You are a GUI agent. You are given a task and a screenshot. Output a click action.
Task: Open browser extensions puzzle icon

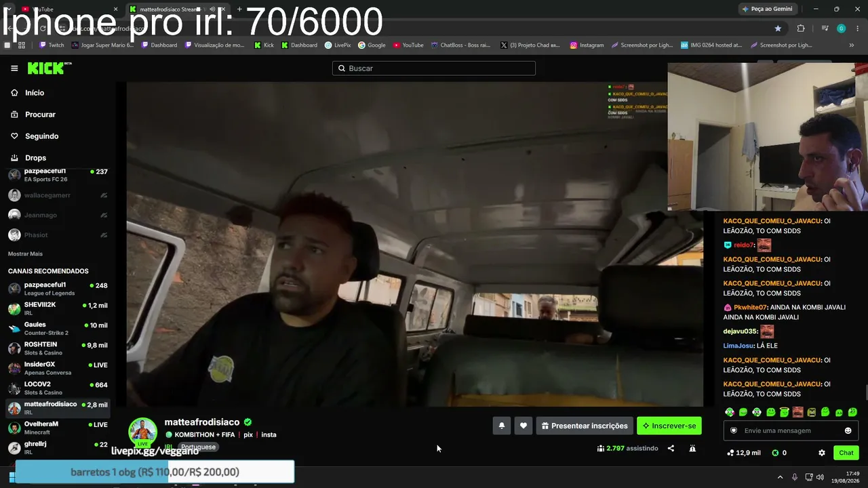click(801, 28)
